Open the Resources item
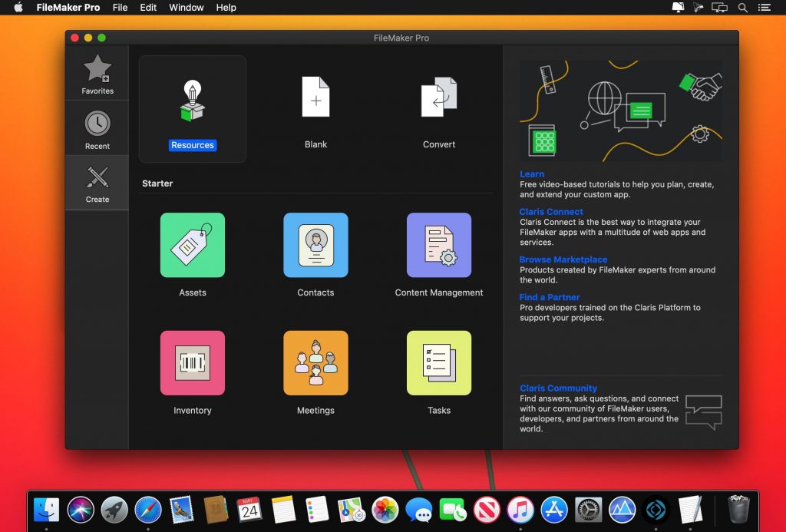This screenshot has width=786, height=532. [x=192, y=107]
